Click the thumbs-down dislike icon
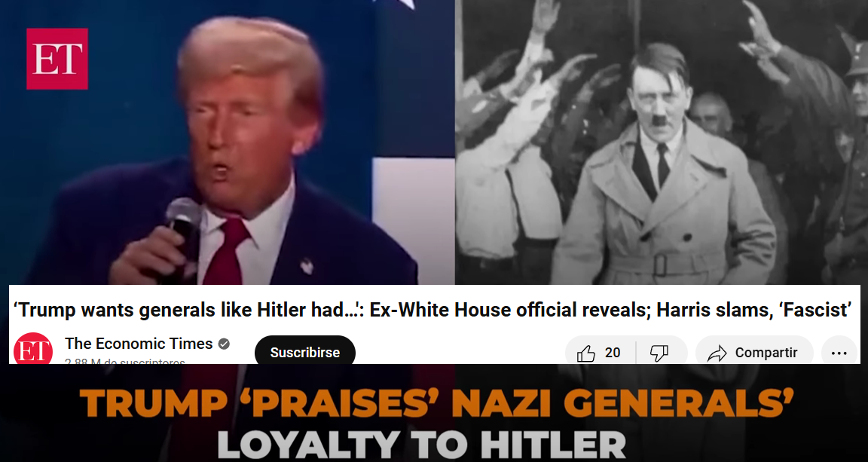Viewport: 868px width, 462px height. point(659,353)
